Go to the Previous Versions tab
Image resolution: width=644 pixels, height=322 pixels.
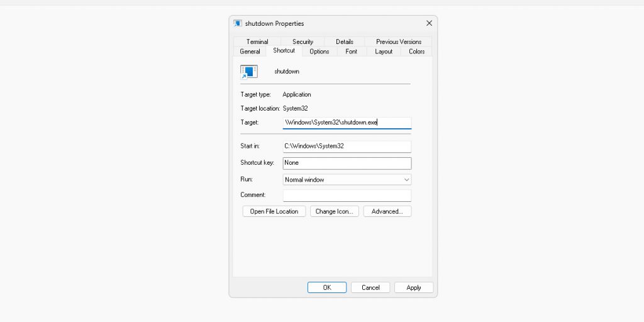[399, 42]
